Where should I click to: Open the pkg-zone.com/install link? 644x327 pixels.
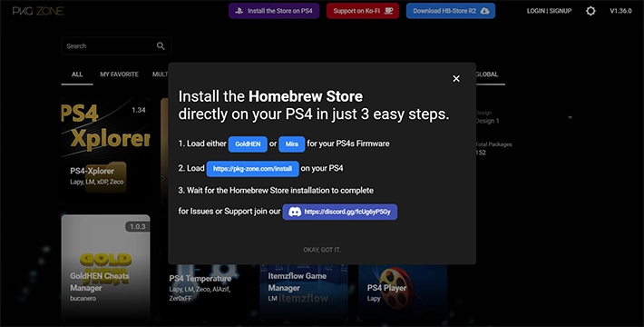click(x=252, y=169)
